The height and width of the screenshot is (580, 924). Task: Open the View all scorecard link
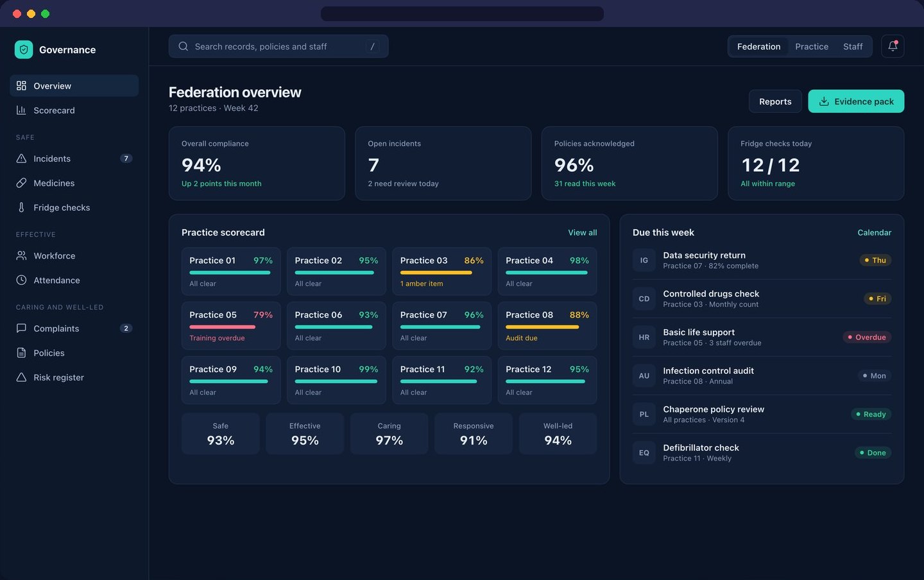[582, 232]
